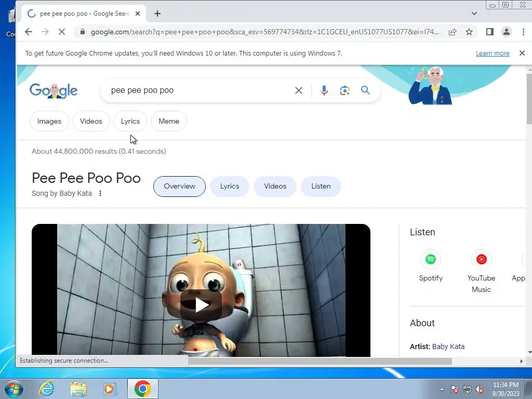Open Chrome's three-dot menu

523,32
